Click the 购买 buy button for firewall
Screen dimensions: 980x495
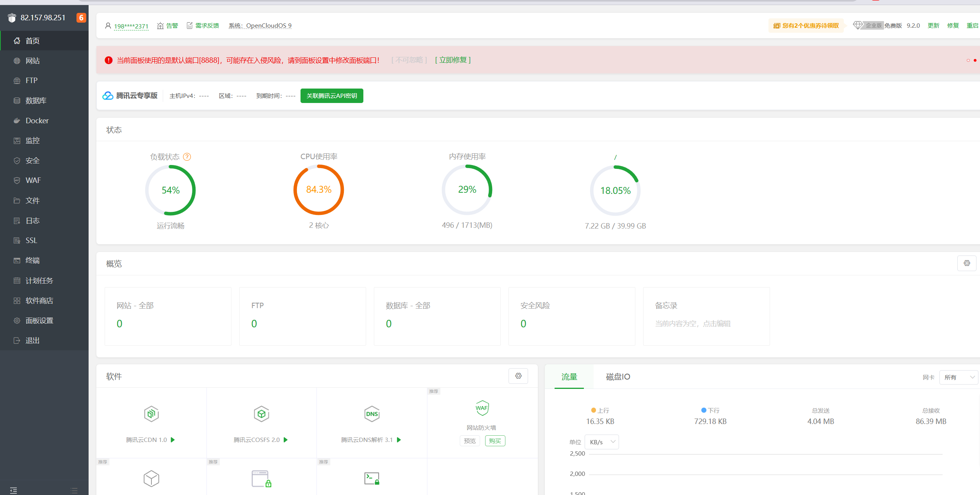[x=495, y=441]
